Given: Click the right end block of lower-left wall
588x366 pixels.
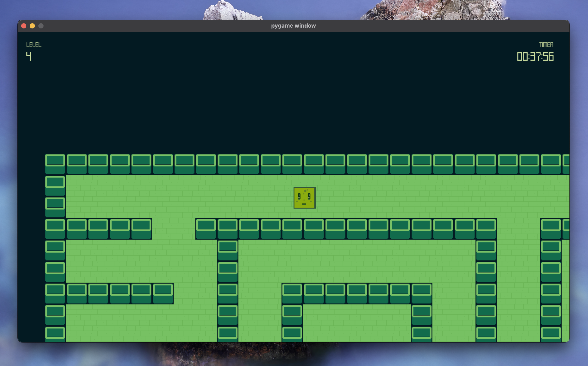Looking at the screenshot, I should coord(163,293).
